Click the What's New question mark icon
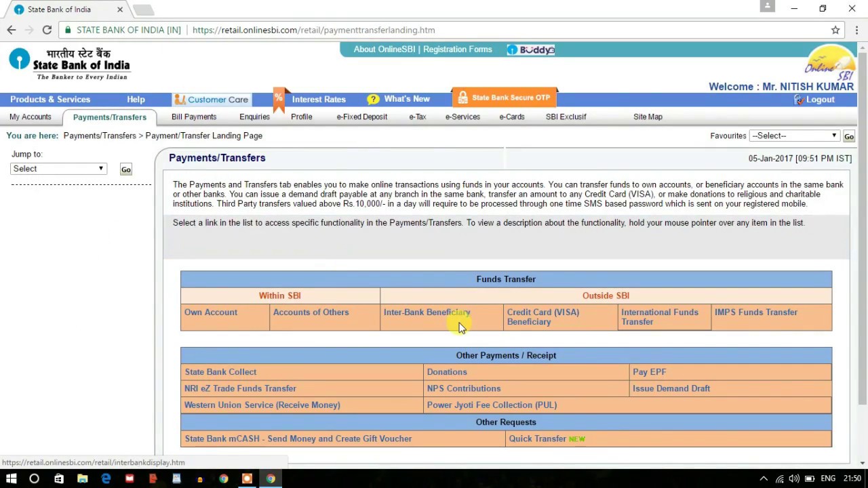This screenshot has width=868, height=488. 373,100
